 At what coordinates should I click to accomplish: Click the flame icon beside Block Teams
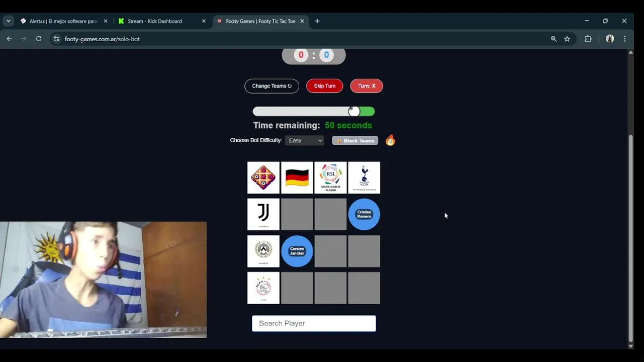(390, 141)
